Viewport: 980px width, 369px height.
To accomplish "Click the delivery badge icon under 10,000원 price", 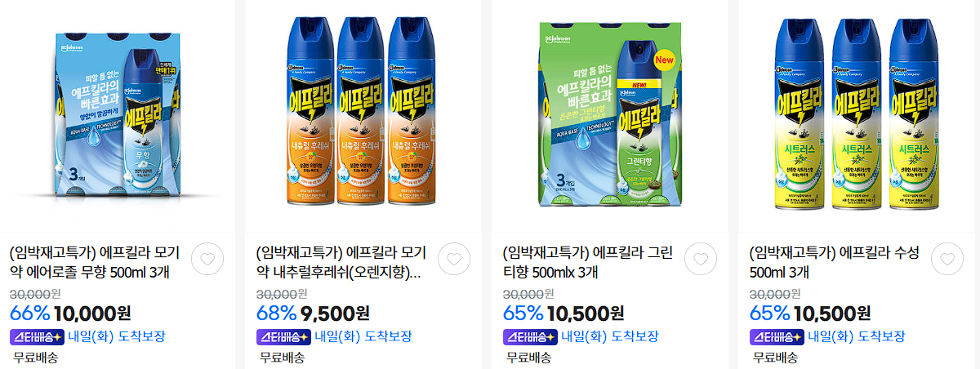I will (x=37, y=336).
